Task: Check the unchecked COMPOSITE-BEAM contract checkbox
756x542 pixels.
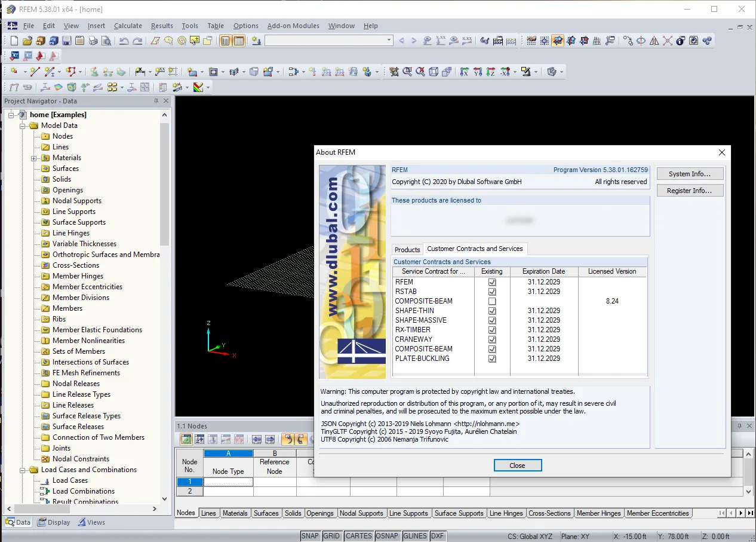Action: click(x=492, y=301)
